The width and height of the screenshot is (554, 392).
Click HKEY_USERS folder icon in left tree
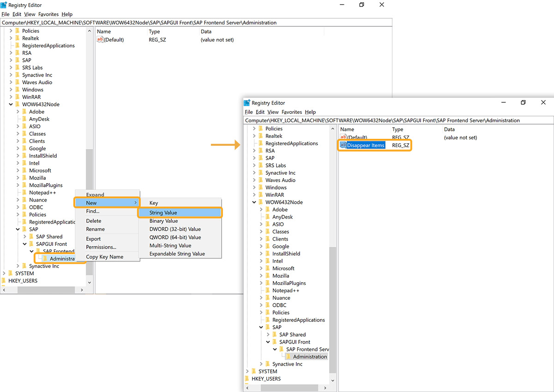coord(4,280)
